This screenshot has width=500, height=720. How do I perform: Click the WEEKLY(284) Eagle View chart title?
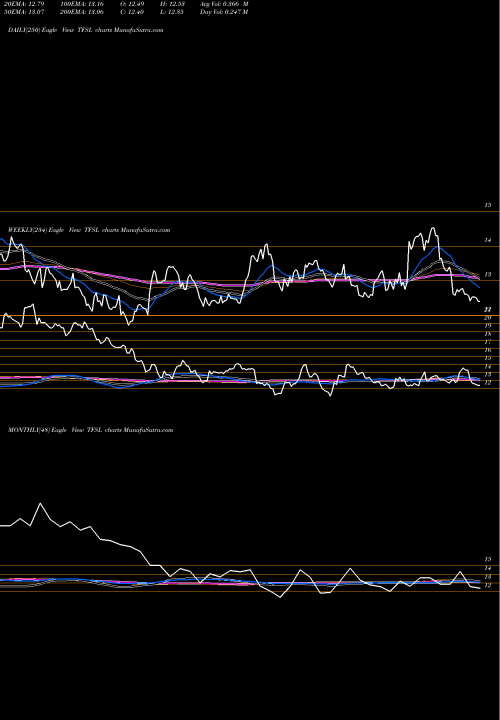click(89, 230)
